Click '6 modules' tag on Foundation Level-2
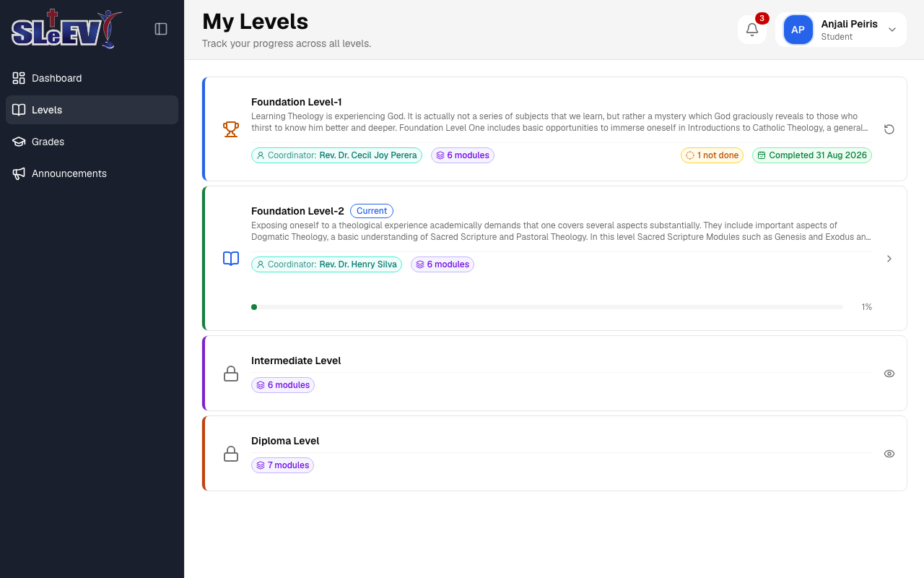This screenshot has width=924, height=578. 443,264
